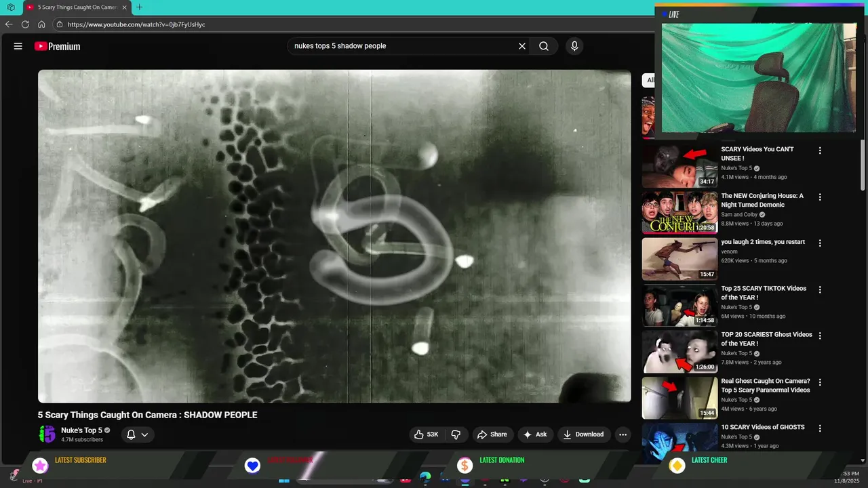The image size is (868, 488).
Task: Dislike the video with thumbs down
Action: 456,434
